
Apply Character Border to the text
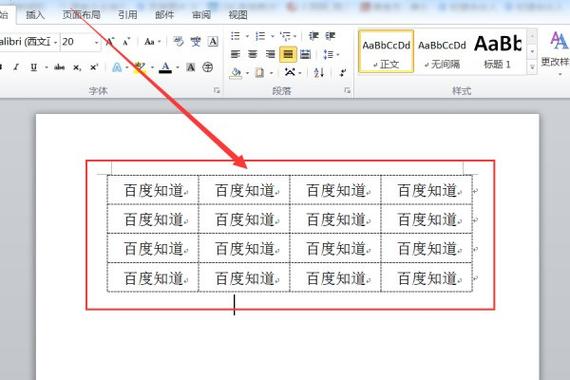pos(213,42)
